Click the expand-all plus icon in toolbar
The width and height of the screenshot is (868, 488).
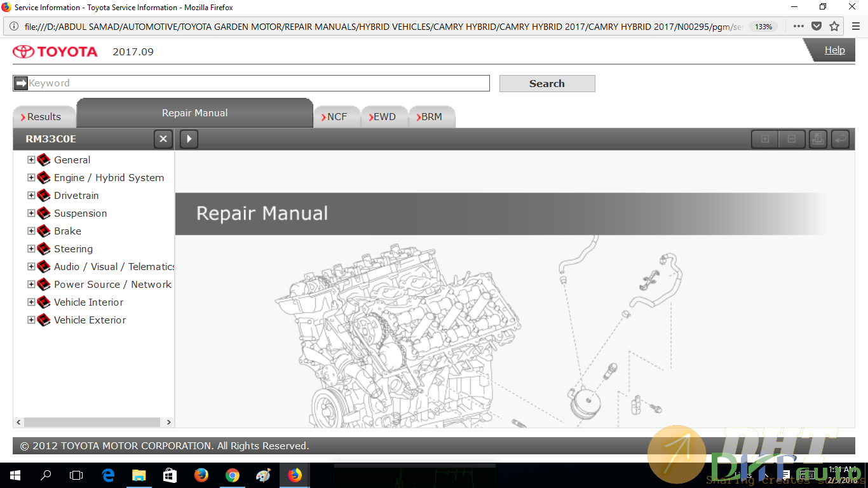[x=765, y=139]
